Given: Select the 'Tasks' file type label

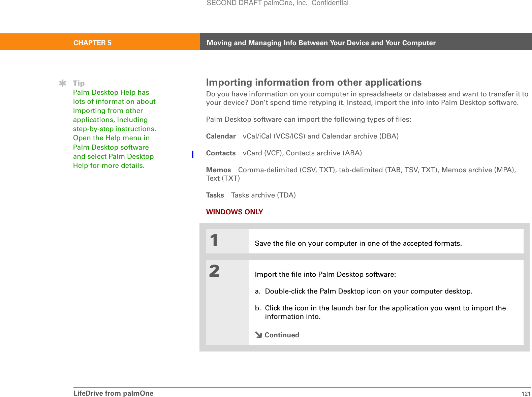Looking at the screenshot, I should 215,195.
